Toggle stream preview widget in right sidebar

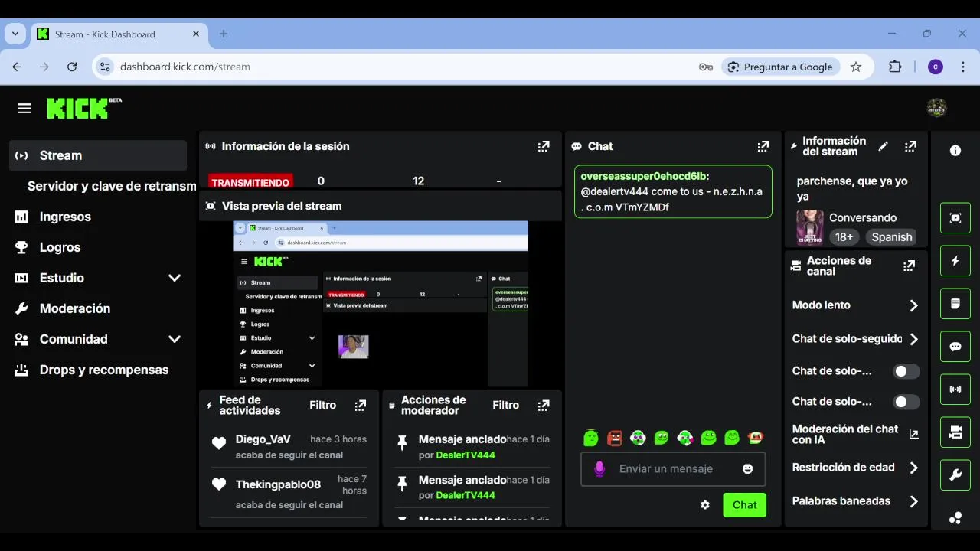pos(955,218)
